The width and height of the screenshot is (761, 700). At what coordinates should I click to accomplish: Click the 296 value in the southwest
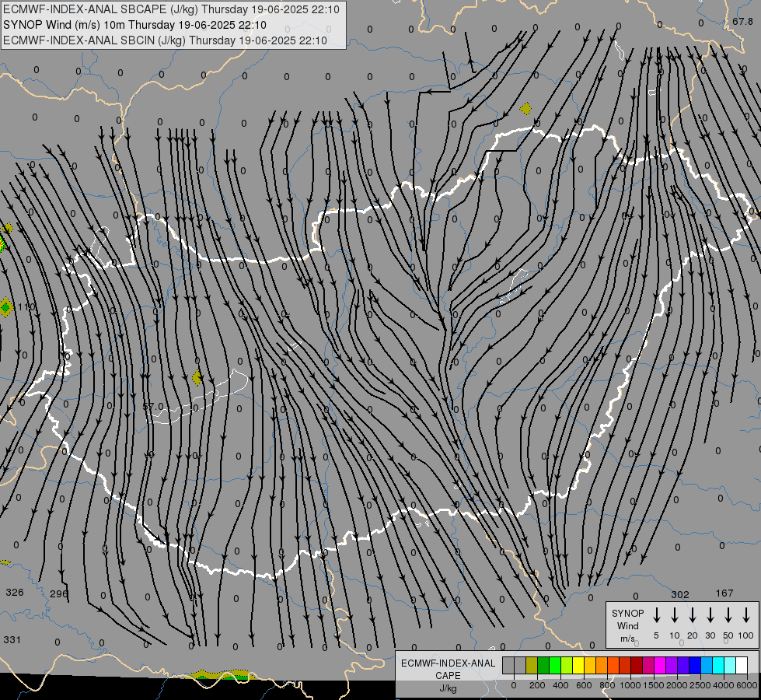59,593
